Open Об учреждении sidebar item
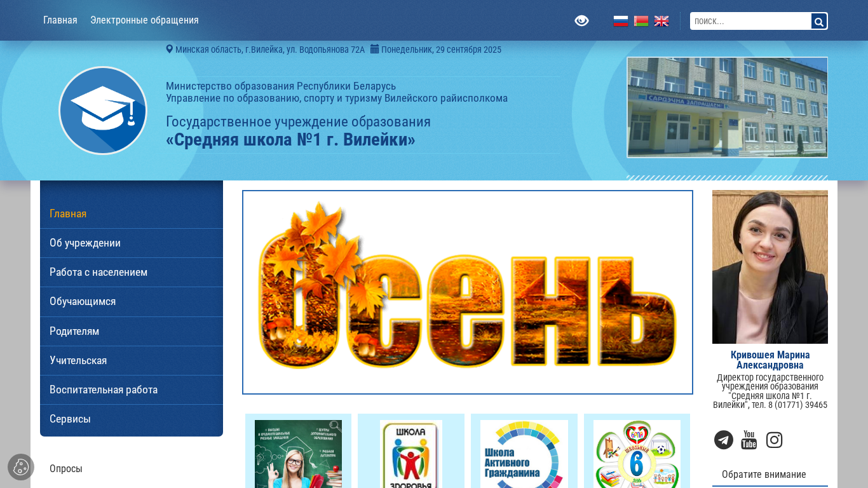 132,243
